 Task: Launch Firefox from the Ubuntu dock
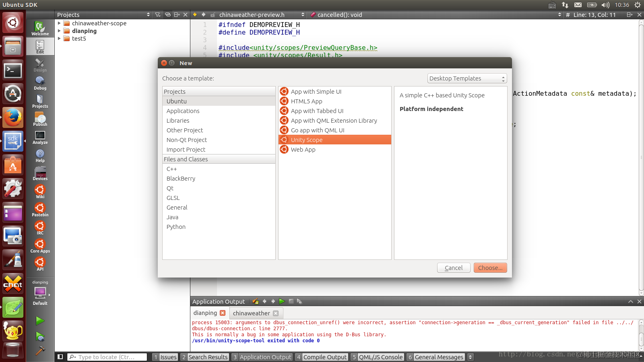13,118
